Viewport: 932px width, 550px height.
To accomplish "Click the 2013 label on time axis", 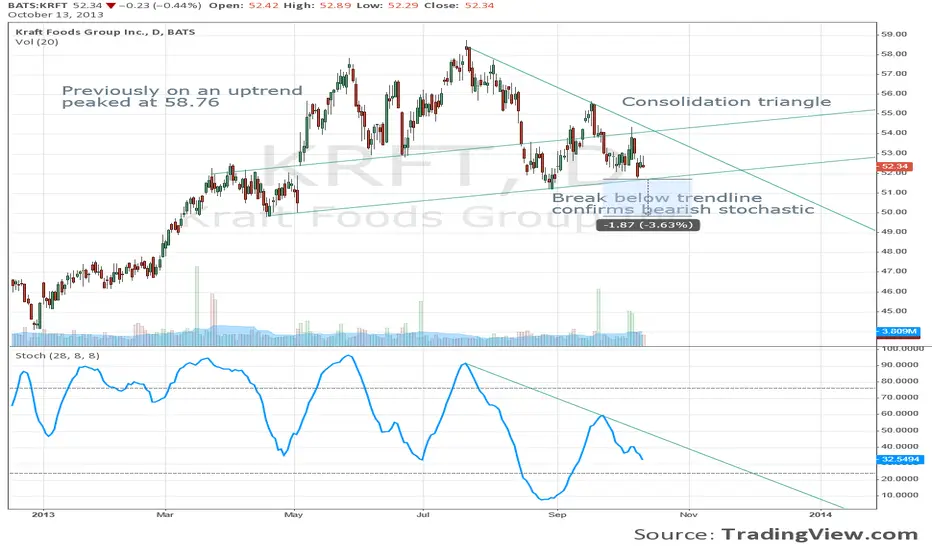I will tap(43, 514).
